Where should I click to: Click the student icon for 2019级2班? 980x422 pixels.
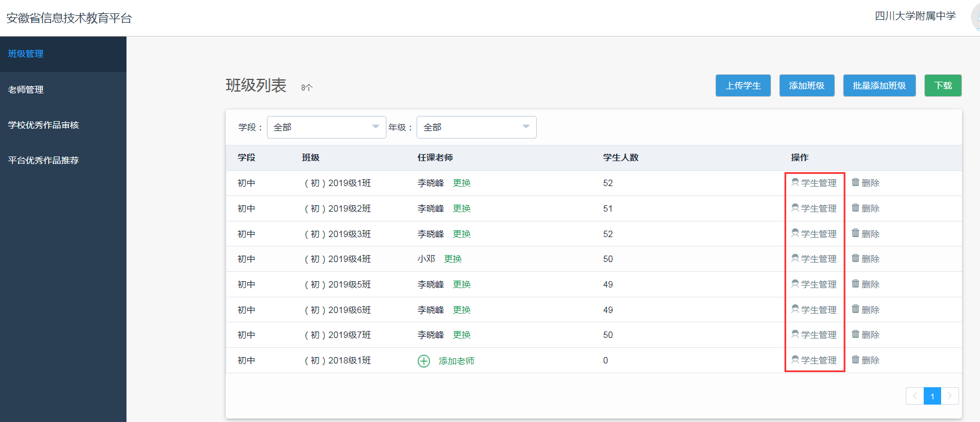pyautogui.click(x=795, y=208)
